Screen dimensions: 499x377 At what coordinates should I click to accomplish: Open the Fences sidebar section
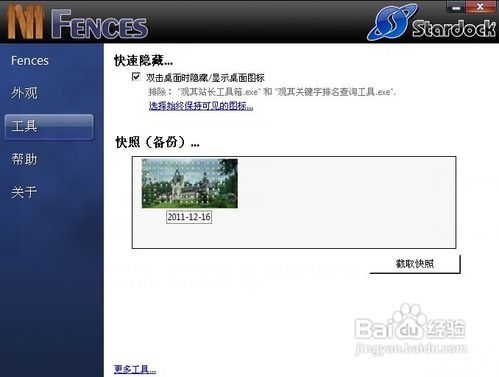(x=30, y=61)
